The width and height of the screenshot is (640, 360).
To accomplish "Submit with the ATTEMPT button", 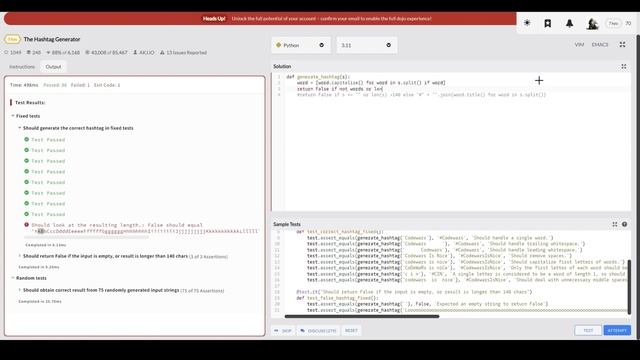I will [x=617, y=331].
